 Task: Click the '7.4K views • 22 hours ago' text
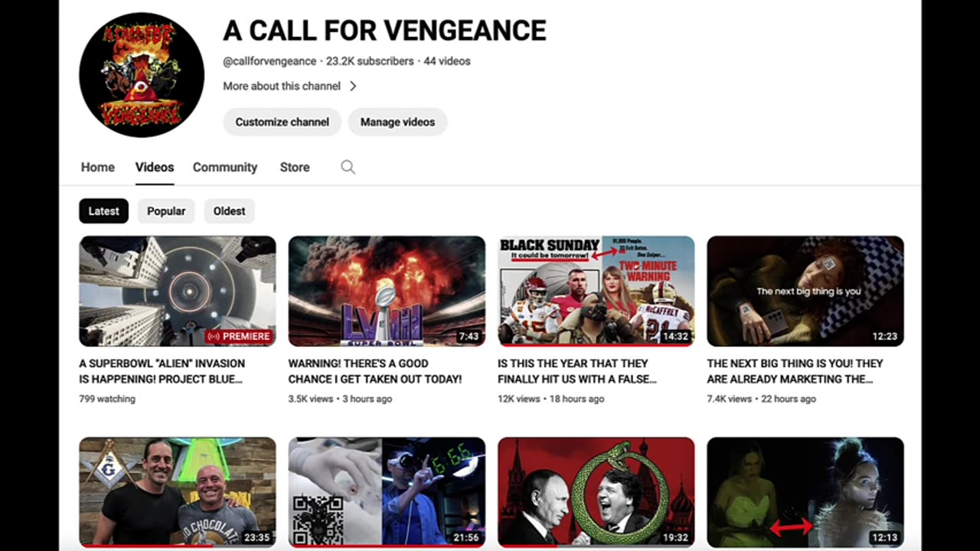pyautogui.click(x=761, y=399)
